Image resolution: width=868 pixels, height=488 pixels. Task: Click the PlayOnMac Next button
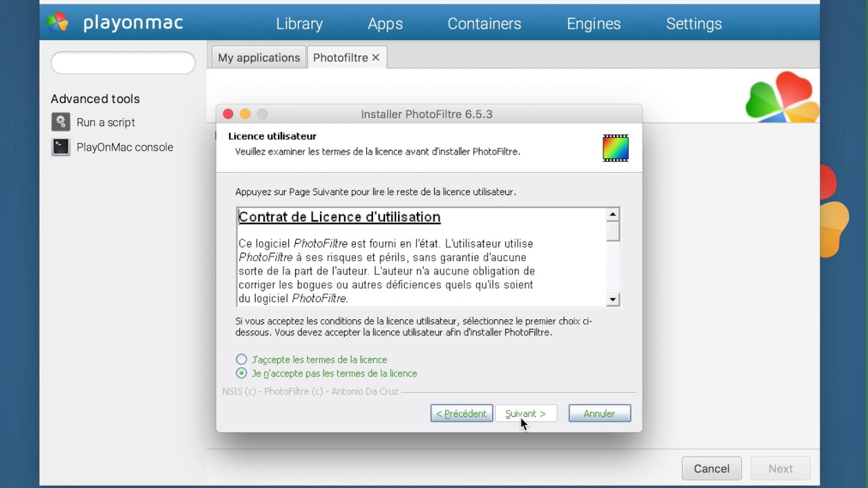781,468
